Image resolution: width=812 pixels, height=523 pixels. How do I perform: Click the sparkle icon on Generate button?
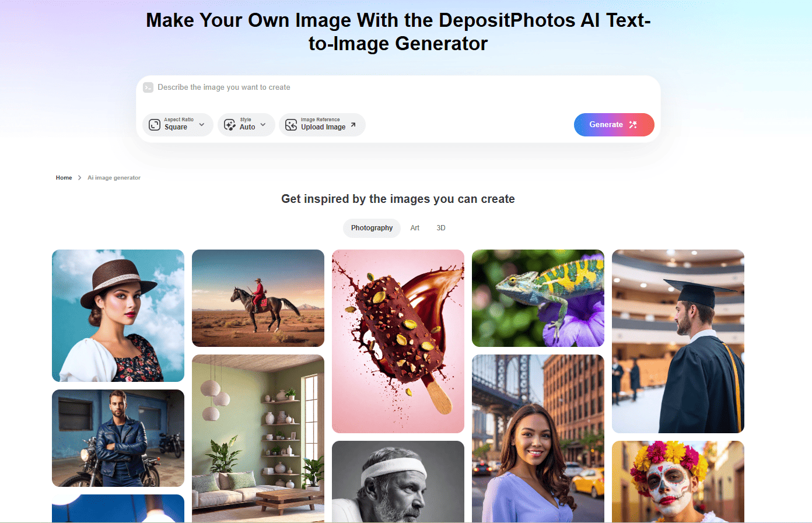(x=633, y=125)
